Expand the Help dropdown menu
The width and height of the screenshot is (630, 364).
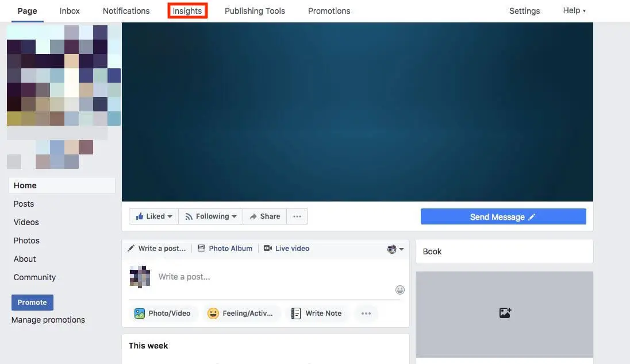click(x=574, y=10)
